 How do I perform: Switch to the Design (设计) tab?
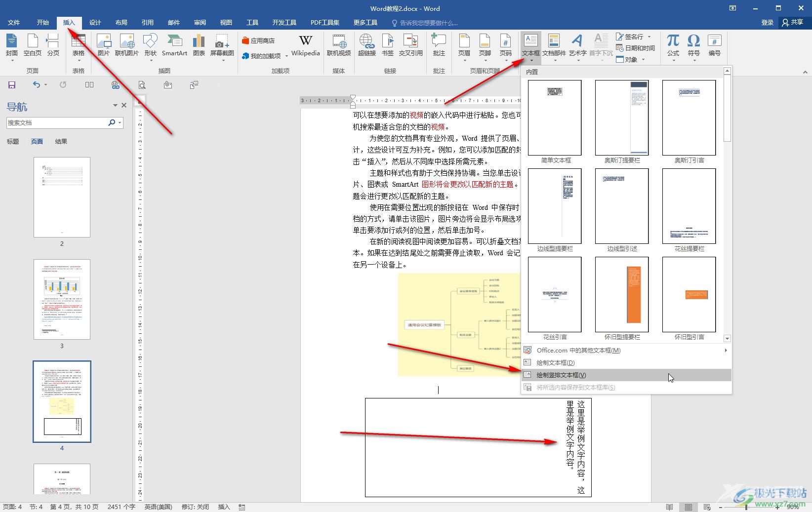(x=95, y=23)
